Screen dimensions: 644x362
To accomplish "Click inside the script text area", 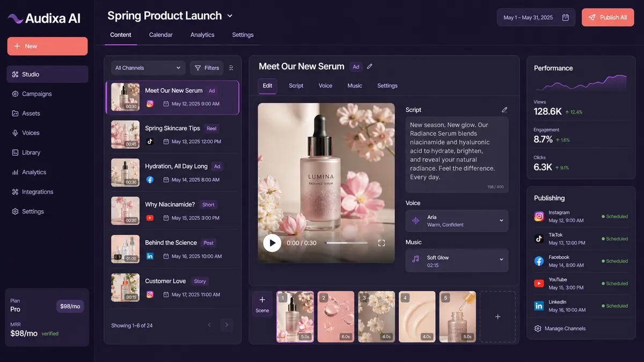I will click(457, 154).
